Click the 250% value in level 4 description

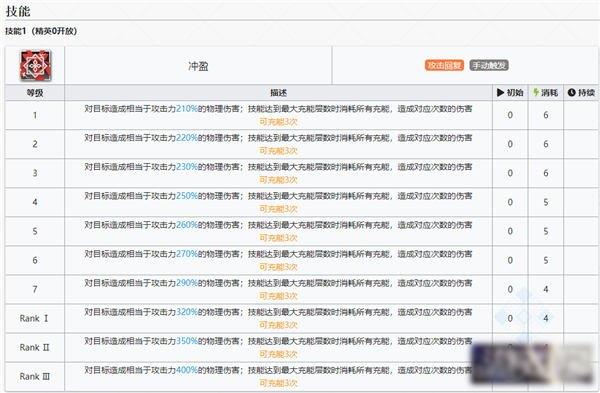[187, 196]
